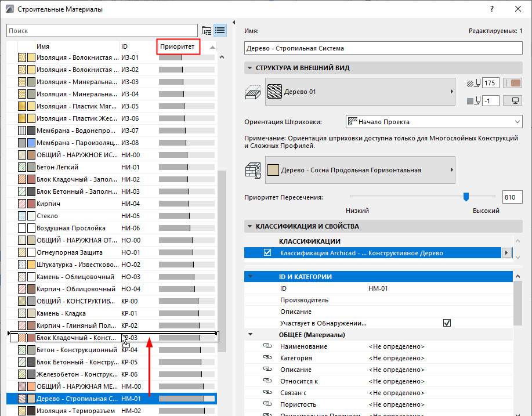
Task: Collapse КЛАССИФИКАЦИЯ И СВОЙСТВА section
Action: 249,226
